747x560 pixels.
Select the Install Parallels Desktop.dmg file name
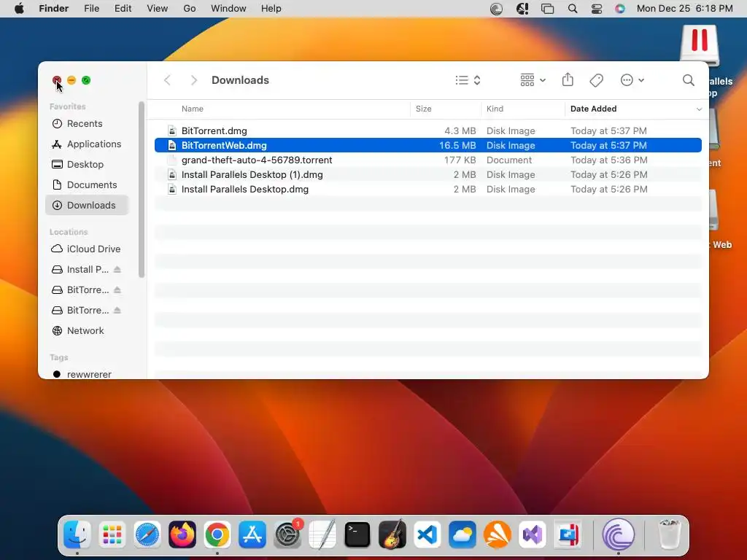pos(245,190)
